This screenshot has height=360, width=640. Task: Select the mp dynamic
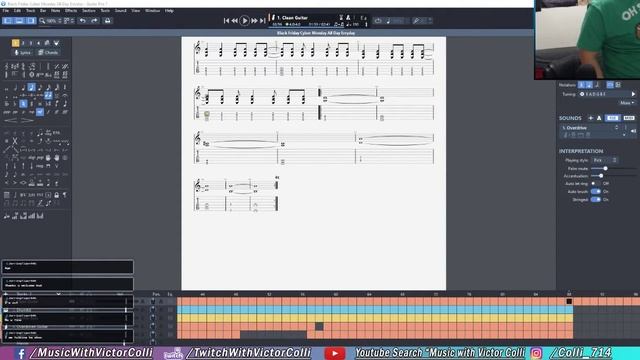(x=31, y=112)
